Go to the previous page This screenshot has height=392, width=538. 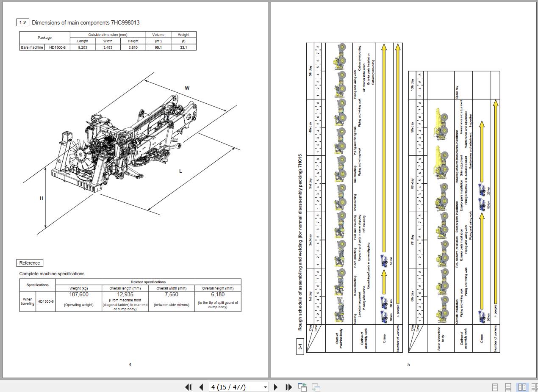coord(201,387)
